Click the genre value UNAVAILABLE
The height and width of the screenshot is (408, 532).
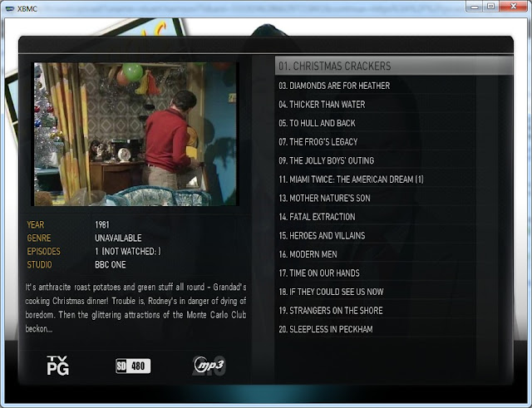pyautogui.click(x=118, y=238)
